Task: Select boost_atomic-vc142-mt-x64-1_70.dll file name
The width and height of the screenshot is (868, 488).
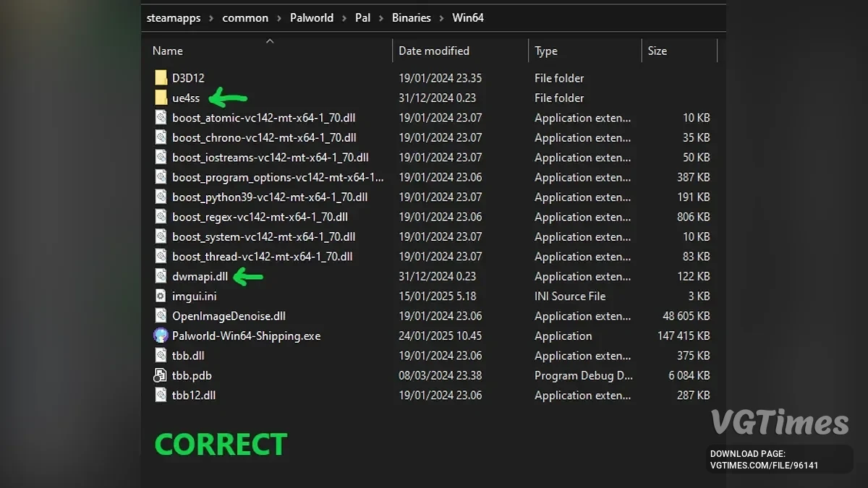Action: (x=264, y=118)
